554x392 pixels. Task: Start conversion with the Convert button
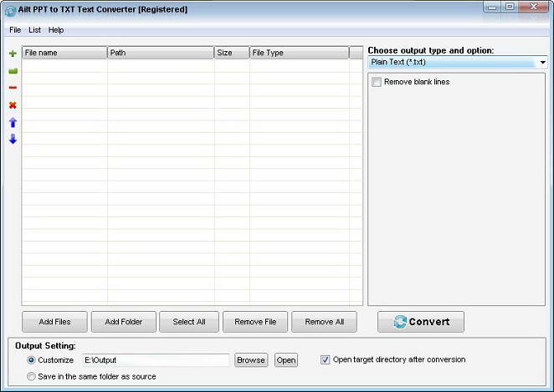(421, 322)
